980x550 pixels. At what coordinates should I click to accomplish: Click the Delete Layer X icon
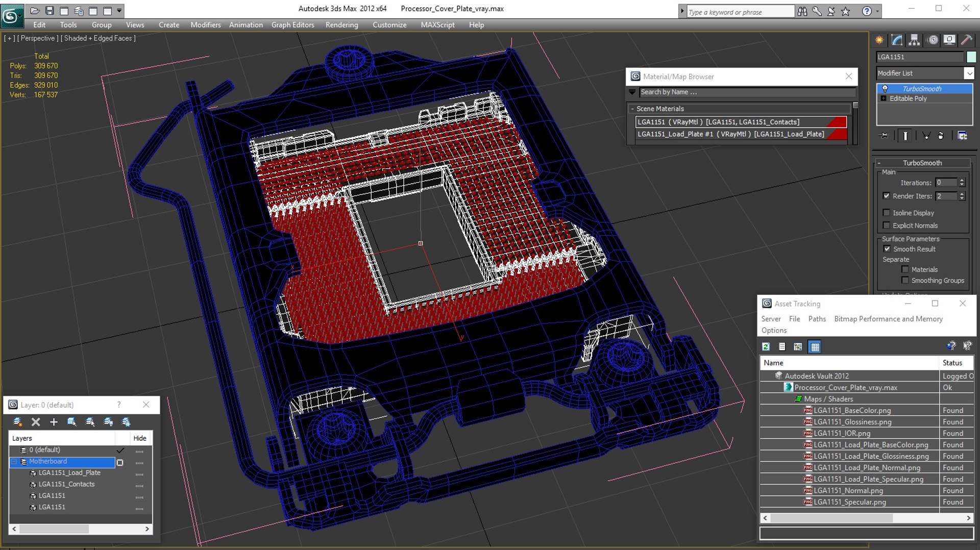point(36,422)
